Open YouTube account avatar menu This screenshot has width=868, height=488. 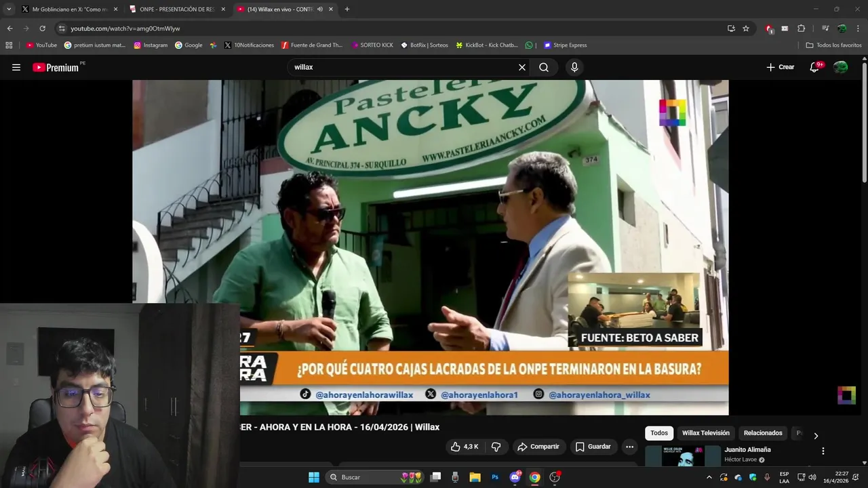[841, 67]
